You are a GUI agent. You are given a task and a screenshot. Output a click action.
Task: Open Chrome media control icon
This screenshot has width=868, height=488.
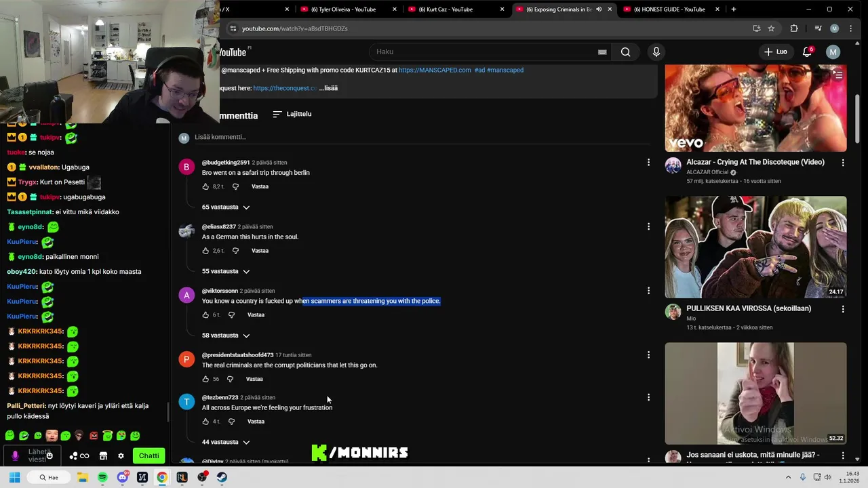[x=818, y=28]
